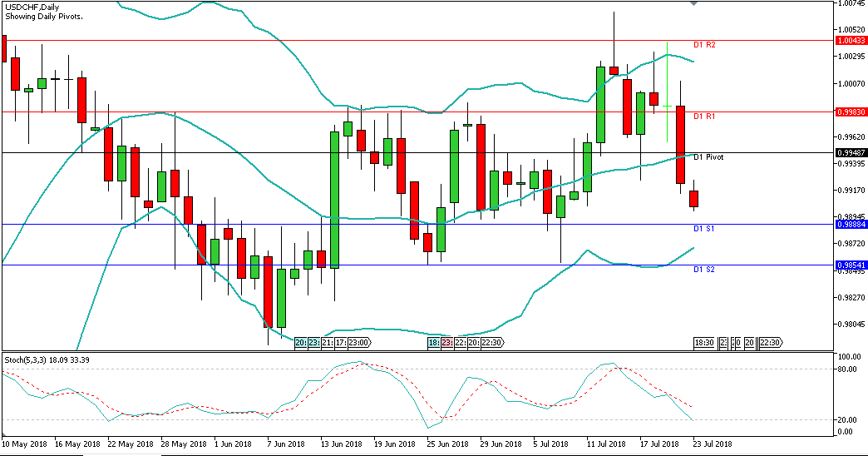This screenshot has height=456, width=868.
Task: Click the D1 S1 support line label
Action: [704, 228]
